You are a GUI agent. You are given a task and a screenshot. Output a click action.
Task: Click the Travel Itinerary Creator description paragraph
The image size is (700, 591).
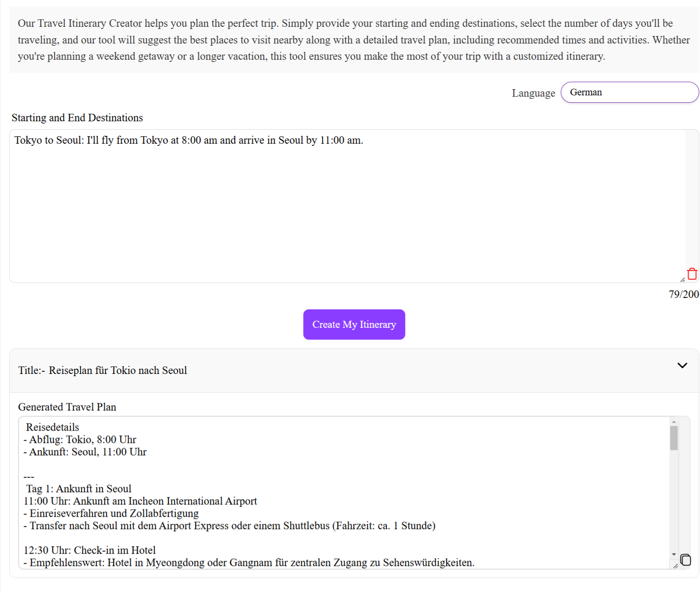(354, 40)
